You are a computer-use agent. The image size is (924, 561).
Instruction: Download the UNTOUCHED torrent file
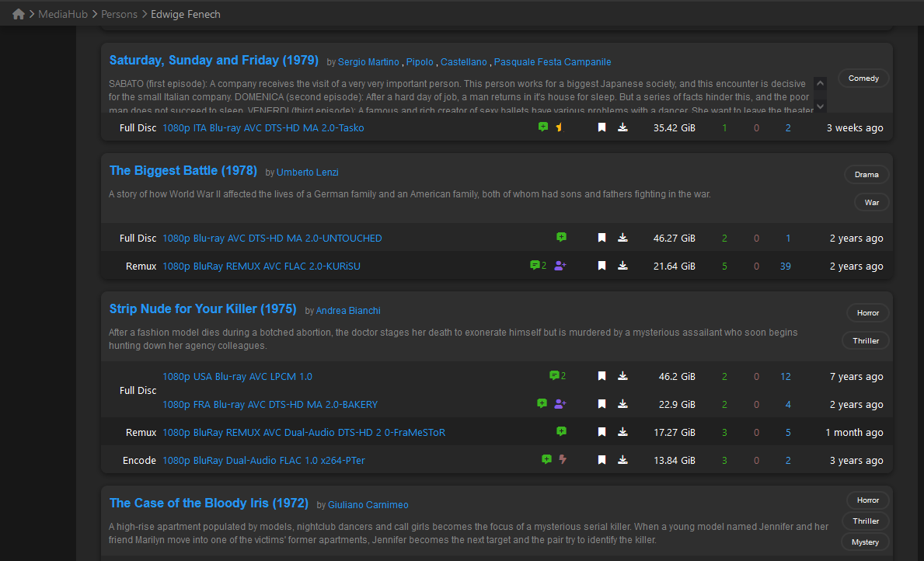[x=622, y=238]
